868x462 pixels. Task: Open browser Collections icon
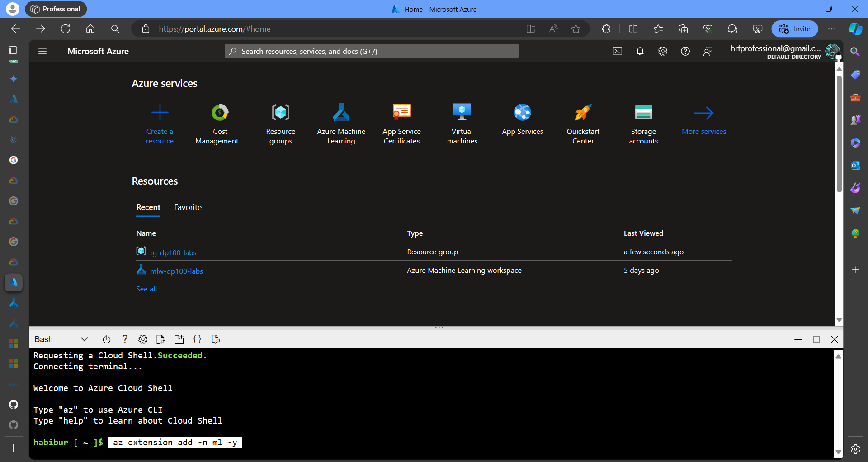tap(683, 29)
